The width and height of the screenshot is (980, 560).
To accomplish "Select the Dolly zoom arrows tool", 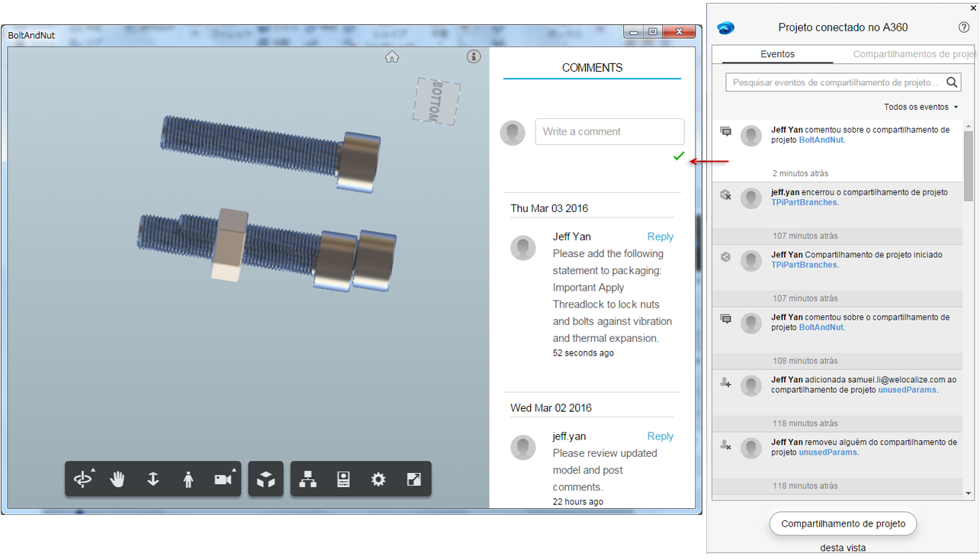I will pos(153,479).
